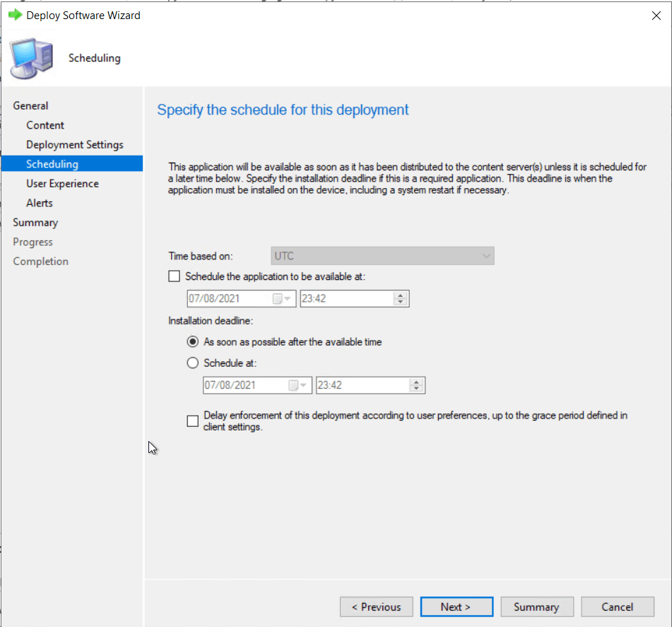Enable 'Schedule the application to be available at'

pyautogui.click(x=175, y=276)
